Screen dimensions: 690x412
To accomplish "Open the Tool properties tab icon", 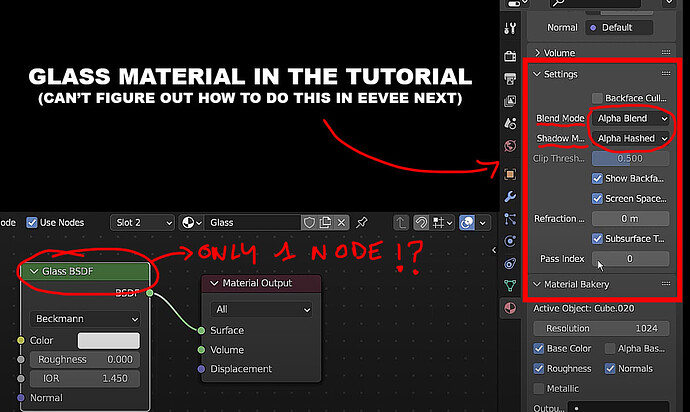I will [510, 28].
